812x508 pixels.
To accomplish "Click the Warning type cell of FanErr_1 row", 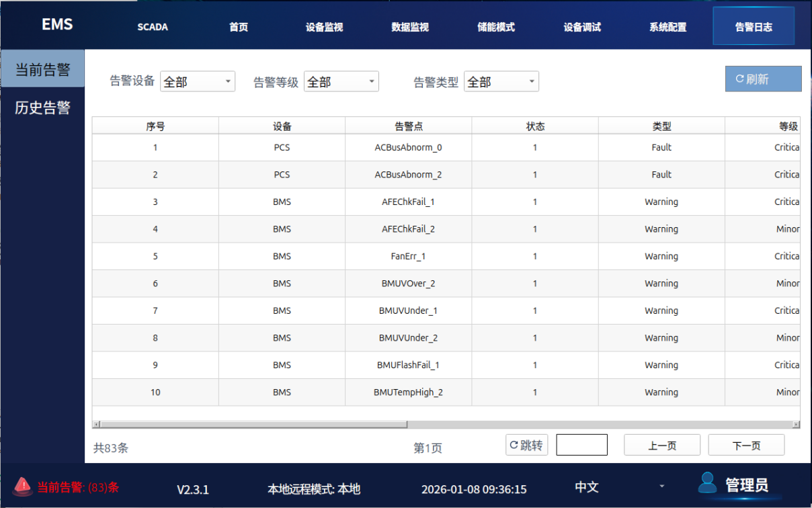I will click(661, 256).
